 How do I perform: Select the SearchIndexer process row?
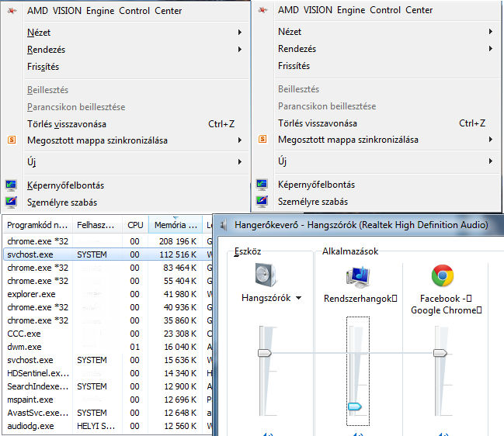[108, 386]
